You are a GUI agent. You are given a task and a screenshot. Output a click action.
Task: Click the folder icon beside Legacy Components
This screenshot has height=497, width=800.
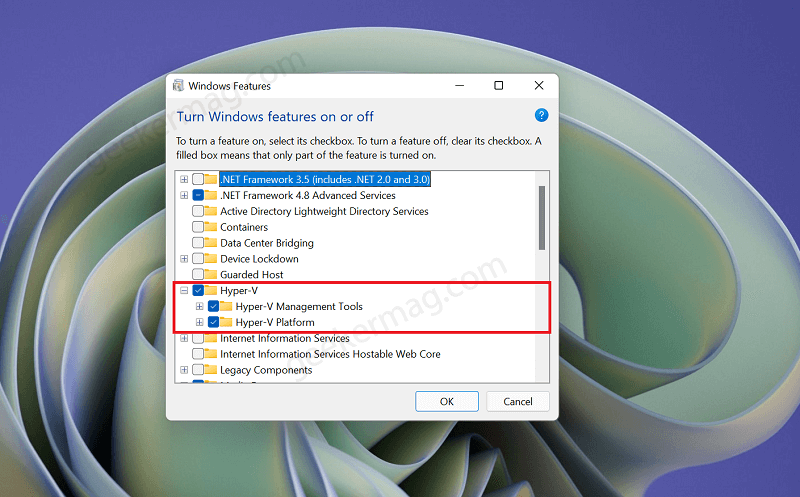coord(211,369)
